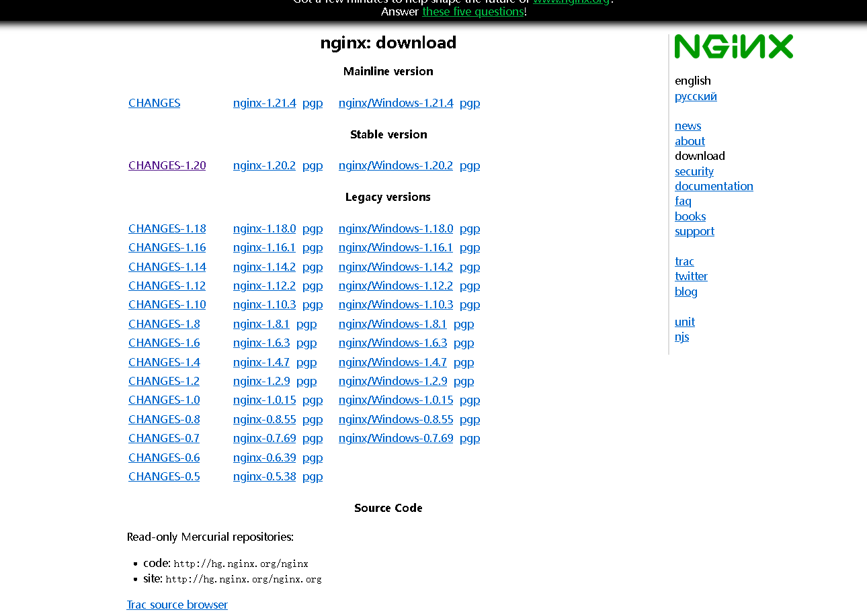
Task: Download nginx-1.10.3 source
Action: [265, 304]
